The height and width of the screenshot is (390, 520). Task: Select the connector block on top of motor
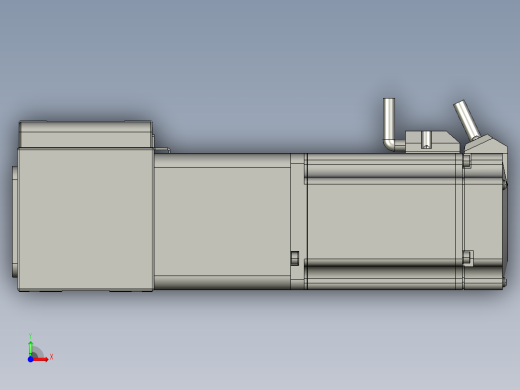432,142
